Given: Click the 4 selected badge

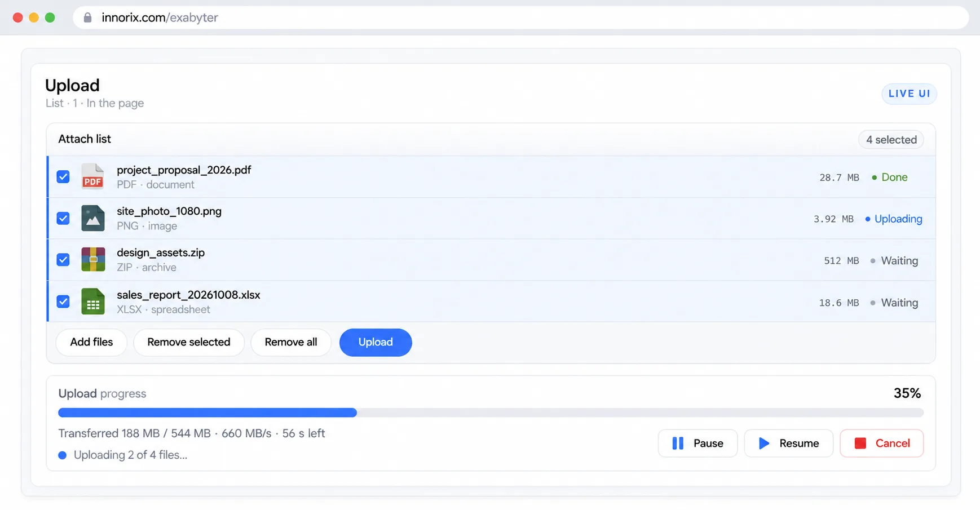Looking at the screenshot, I should (x=891, y=140).
